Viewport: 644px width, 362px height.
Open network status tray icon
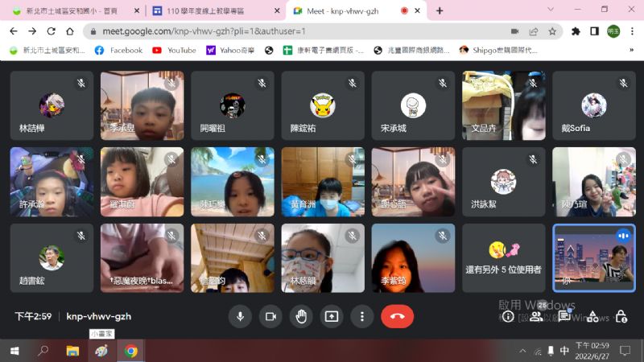538,352
